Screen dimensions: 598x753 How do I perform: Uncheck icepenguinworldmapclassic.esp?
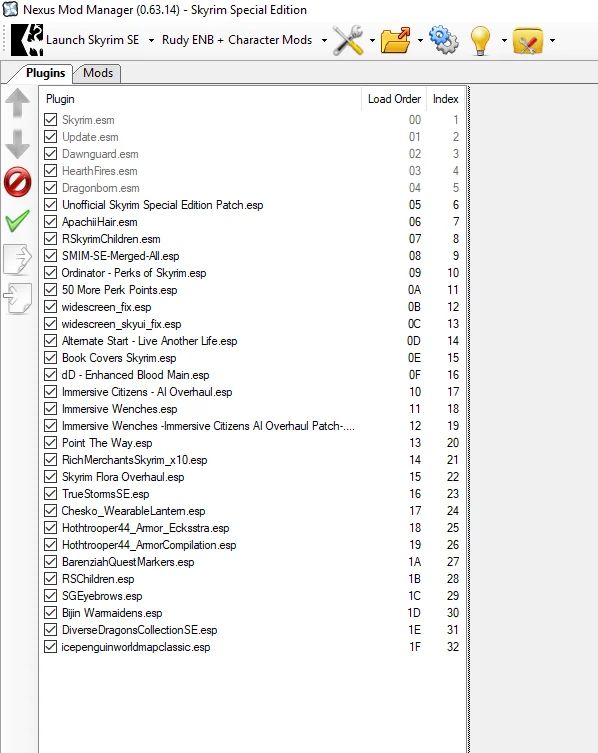(50, 647)
